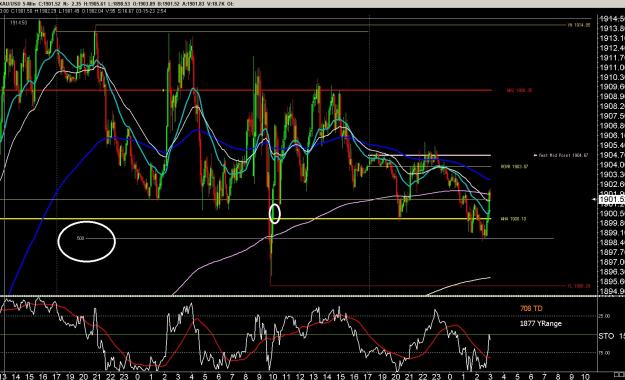This screenshot has height=380, width=625.
Task: Click the Test Mid Point 1904.67 label
Action: pos(563,155)
